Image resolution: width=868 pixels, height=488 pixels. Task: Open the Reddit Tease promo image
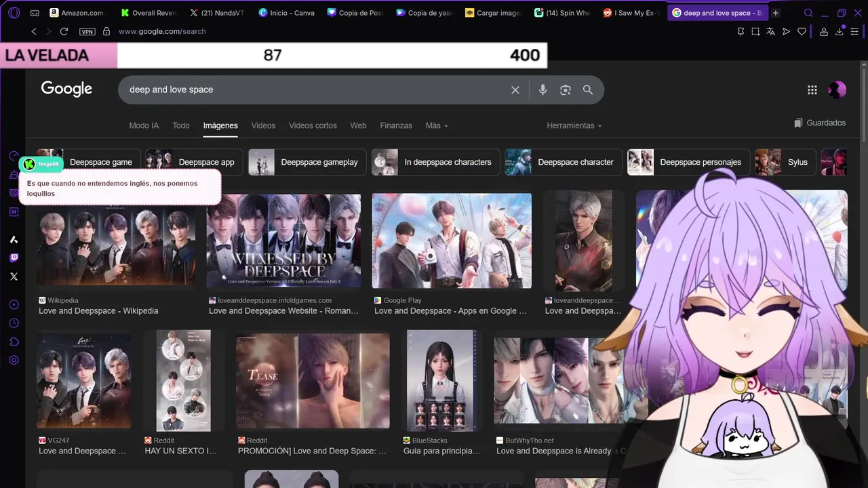313,380
